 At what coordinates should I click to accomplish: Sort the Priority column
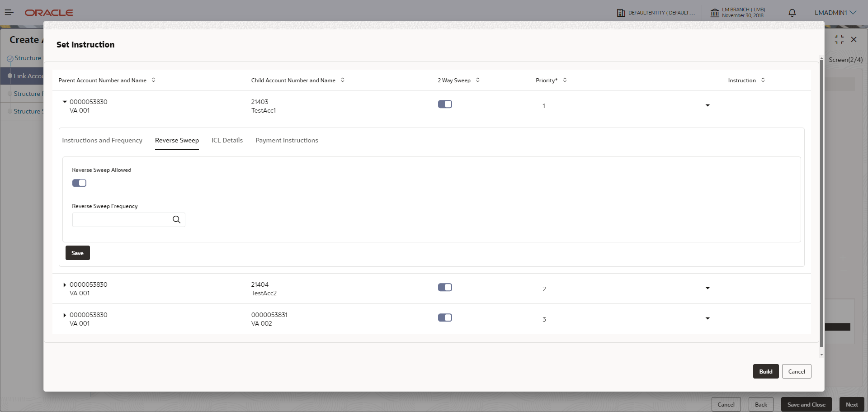point(565,80)
